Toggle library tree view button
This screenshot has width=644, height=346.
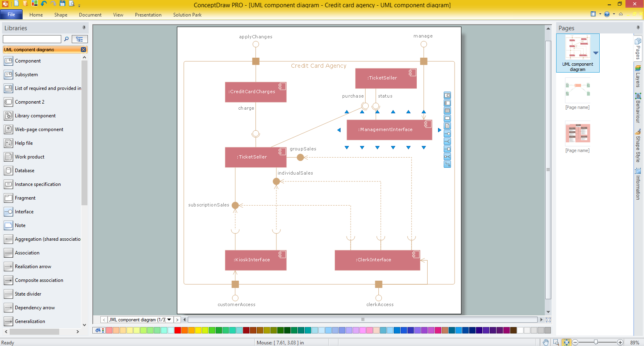(80, 39)
